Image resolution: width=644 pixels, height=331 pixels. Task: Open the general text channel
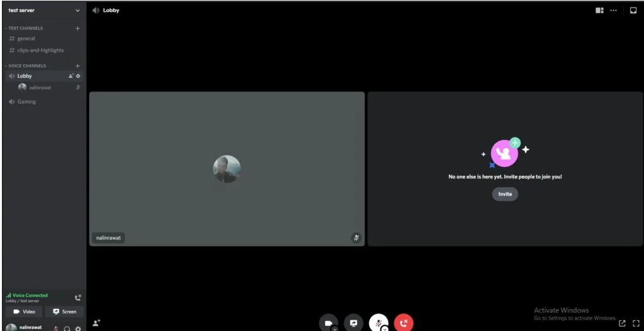[x=26, y=38]
